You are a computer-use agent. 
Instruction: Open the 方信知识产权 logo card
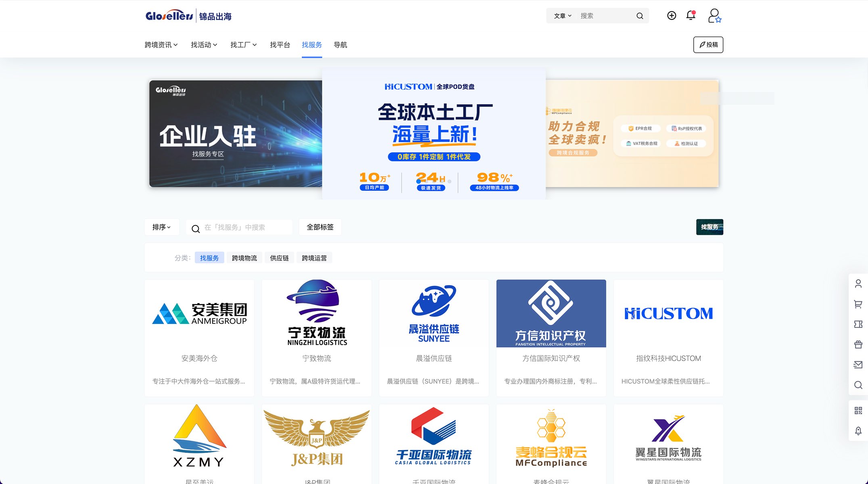(x=551, y=313)
